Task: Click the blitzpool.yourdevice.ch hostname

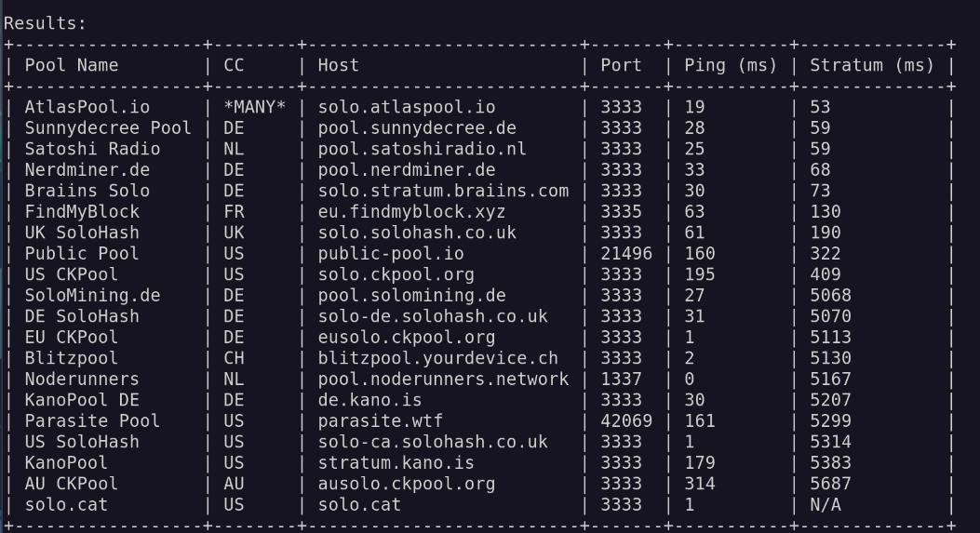Action: (438, 358)
